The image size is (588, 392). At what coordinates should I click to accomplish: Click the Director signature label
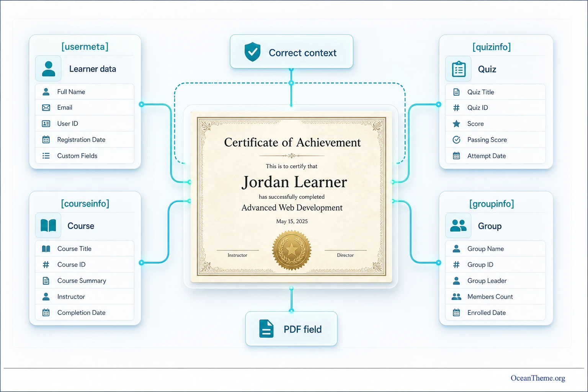(345, 255)
